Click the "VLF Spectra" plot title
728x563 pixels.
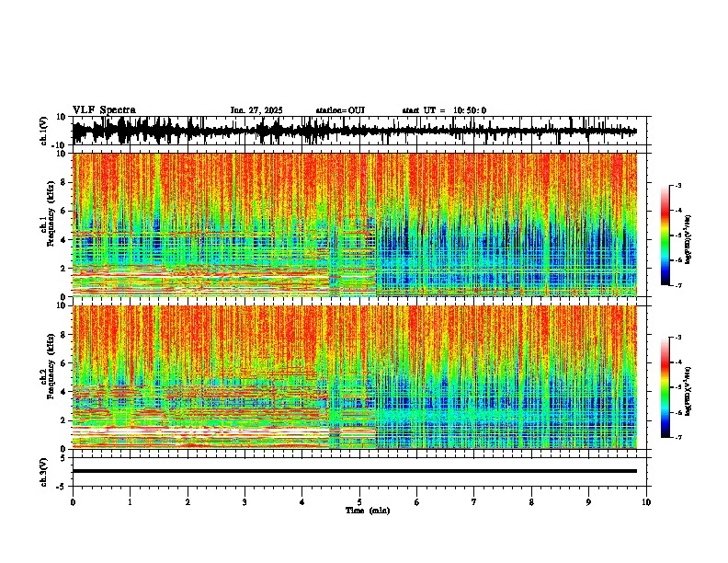104,110
